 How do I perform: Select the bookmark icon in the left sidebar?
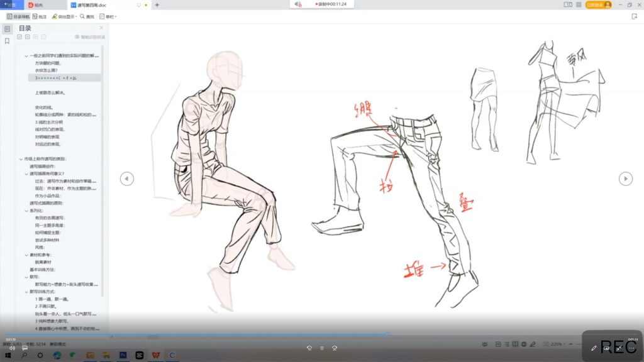point(7,41)
